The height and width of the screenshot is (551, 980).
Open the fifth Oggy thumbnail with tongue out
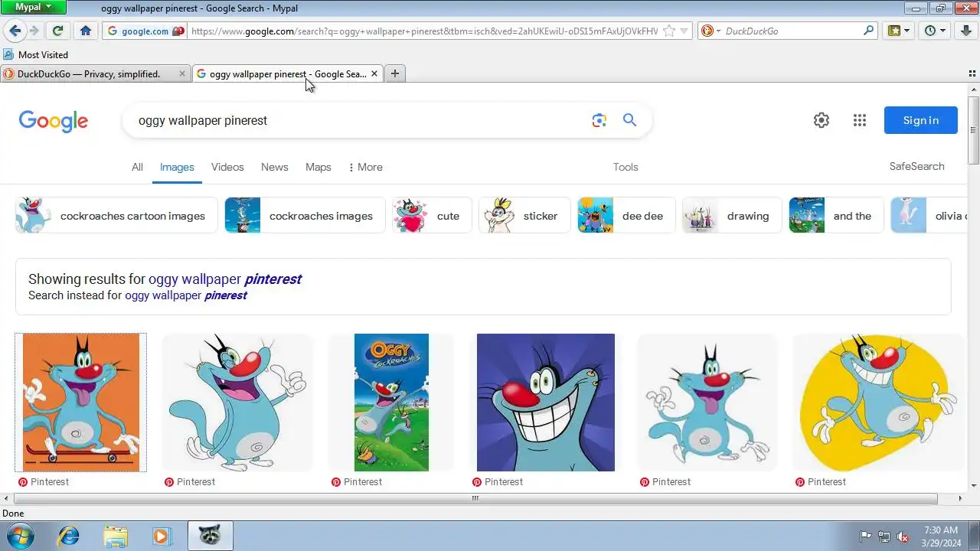click(707, 403)
